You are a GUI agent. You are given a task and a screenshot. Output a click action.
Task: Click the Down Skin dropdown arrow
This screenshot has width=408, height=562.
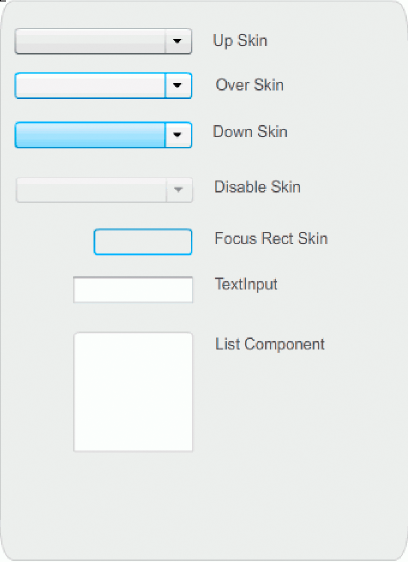click(x=177, y=135)
